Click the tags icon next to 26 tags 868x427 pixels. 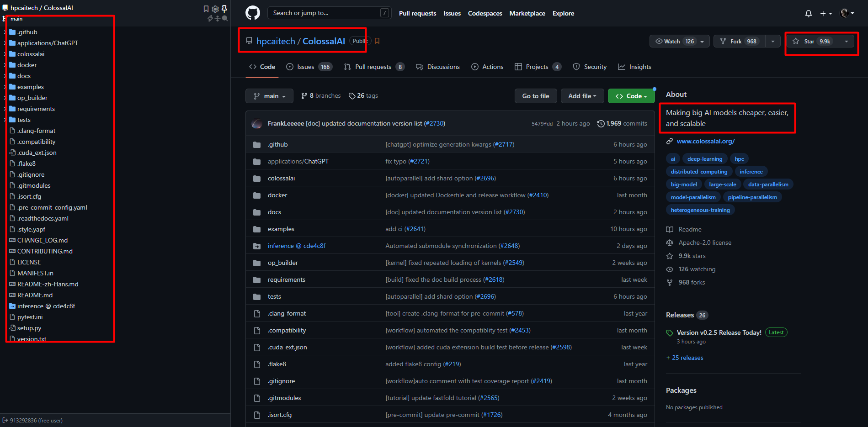352,96
